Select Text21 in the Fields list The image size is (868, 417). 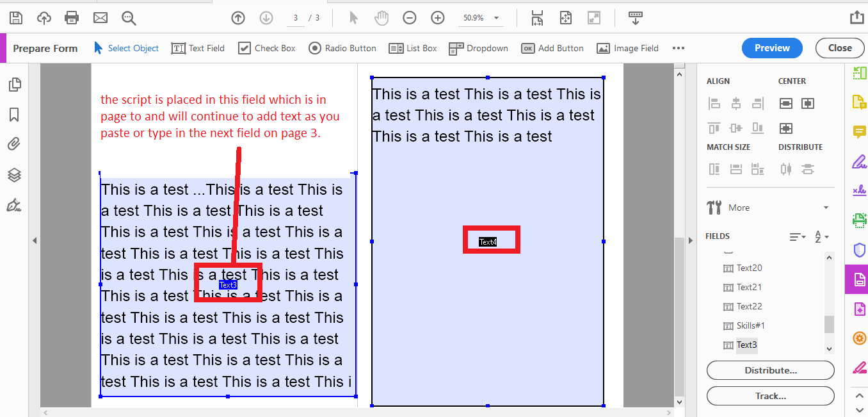749,287
